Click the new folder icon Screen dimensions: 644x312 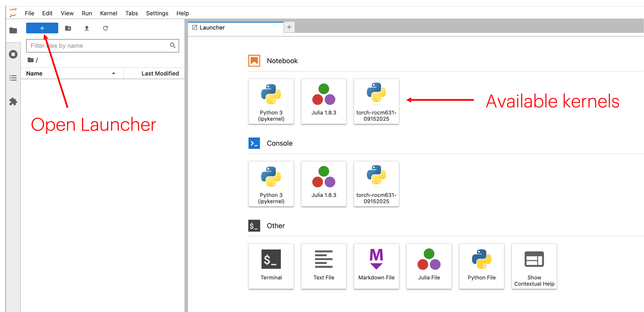coord(68,28)
